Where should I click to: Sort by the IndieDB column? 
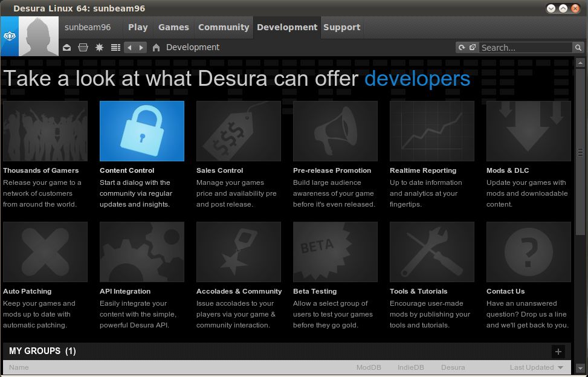410,367
